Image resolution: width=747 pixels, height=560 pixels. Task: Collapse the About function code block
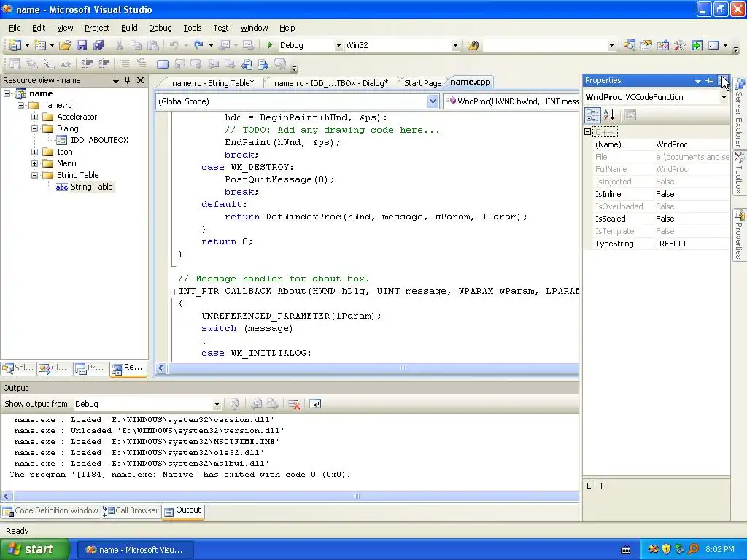point(171,292)
